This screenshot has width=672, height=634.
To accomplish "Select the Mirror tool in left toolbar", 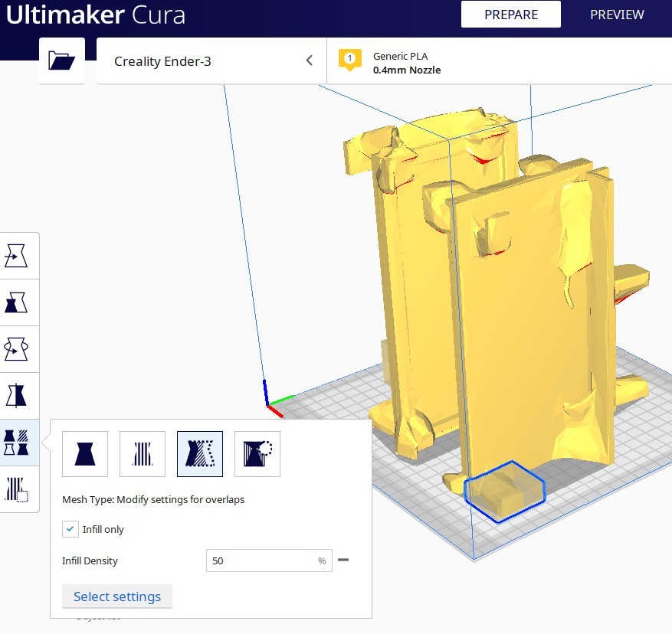I will (x=16, y=395).
